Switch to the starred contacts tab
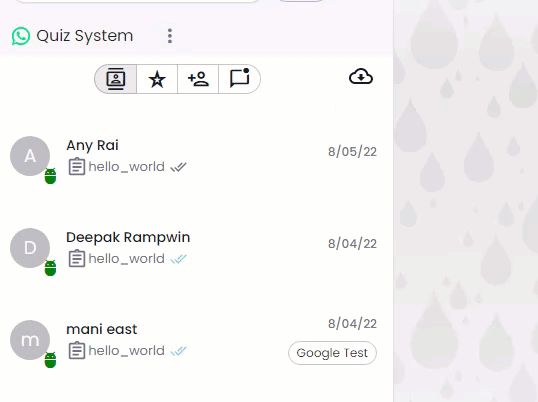This screenshot has height=402, width=538. (157, 79)
